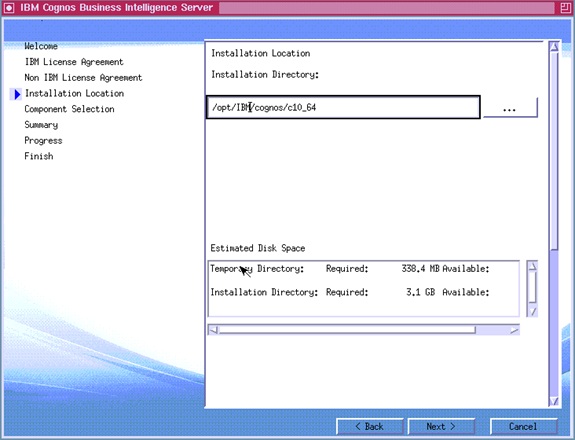Focus the Installation Directory path field
Image resolution: width=575 pixels, height=440 pixels.
[343, 107]
